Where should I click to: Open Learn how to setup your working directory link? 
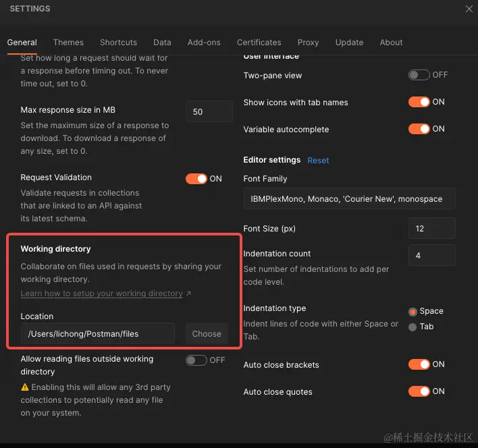(101, 293)
